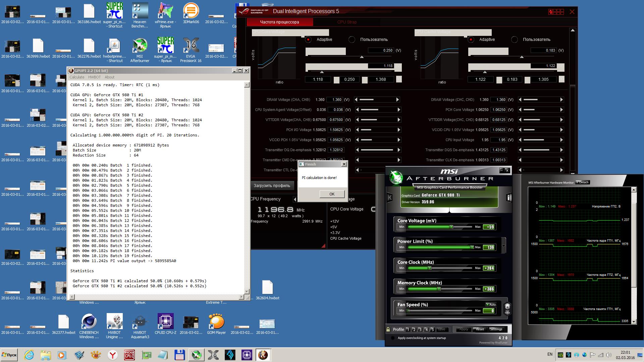Viewport: 644px width, 362px height.
Task: Click Afterburner info 'i' side button
Action: tap(509, 197)
